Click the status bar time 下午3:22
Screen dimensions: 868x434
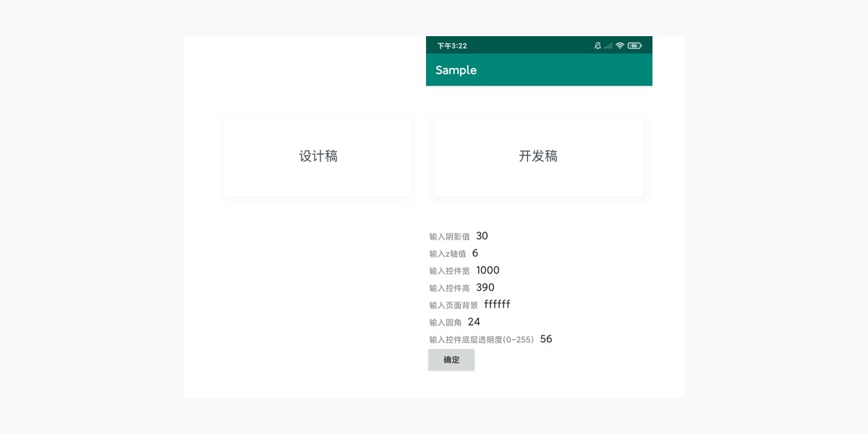452,46
